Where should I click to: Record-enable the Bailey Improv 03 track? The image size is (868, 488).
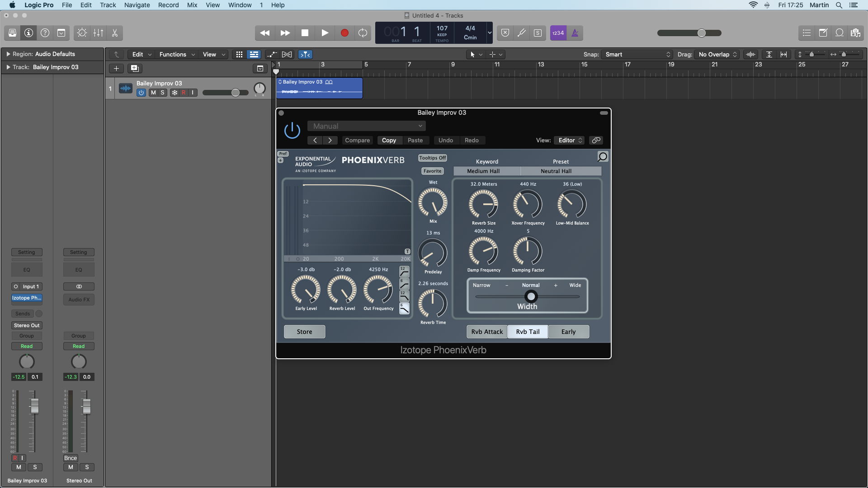coord(184,93)
